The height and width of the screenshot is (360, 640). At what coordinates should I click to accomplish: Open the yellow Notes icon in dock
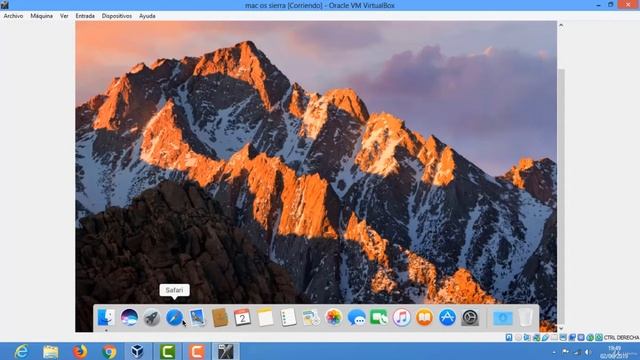tap(265, 318)
